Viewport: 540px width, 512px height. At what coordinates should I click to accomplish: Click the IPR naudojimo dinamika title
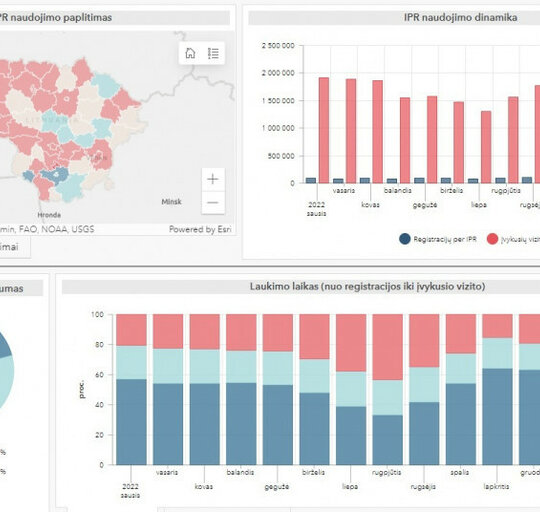click(460, 18)
